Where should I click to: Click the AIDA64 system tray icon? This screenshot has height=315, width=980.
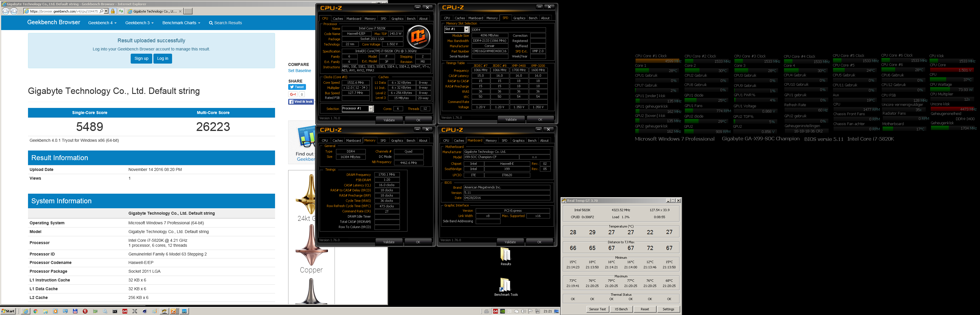click(496, 311)
